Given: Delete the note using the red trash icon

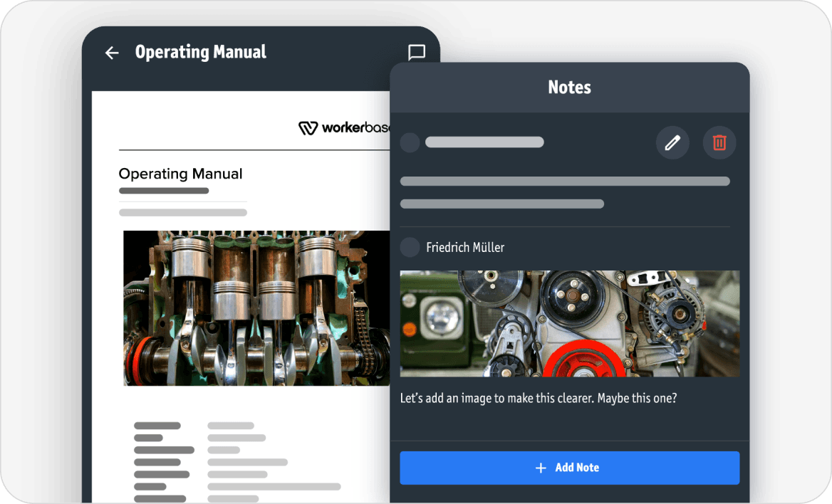Looking at the screenshot, I should pyautogui.click(x=719, y=143).
